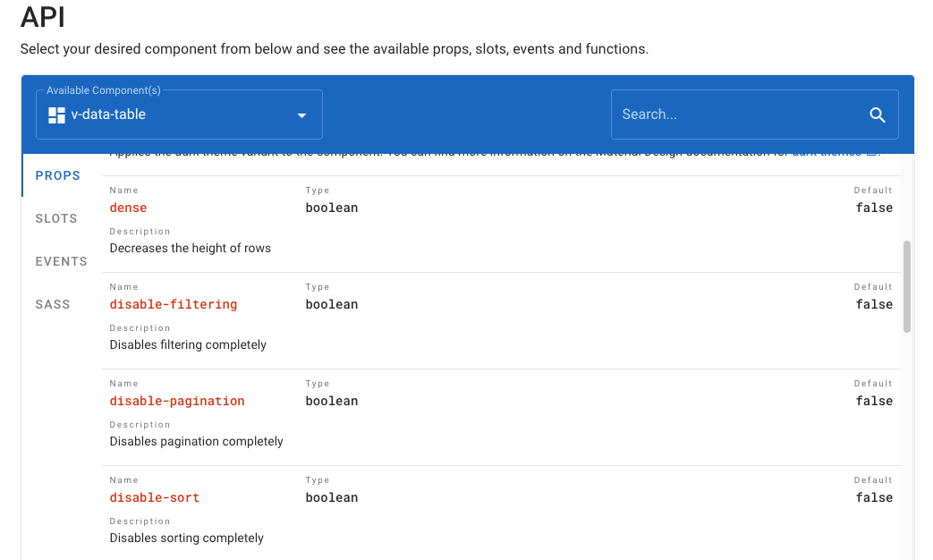Click the disable-pagination prop name
Screen dimensions: 933x560
click(x=176, y=401)
